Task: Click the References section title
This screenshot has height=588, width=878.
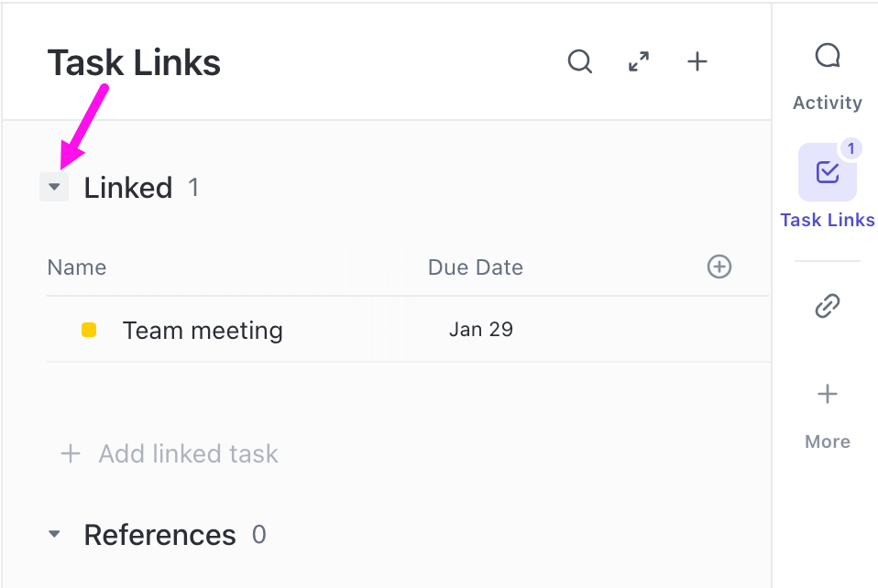Action: tap(159, 535)
